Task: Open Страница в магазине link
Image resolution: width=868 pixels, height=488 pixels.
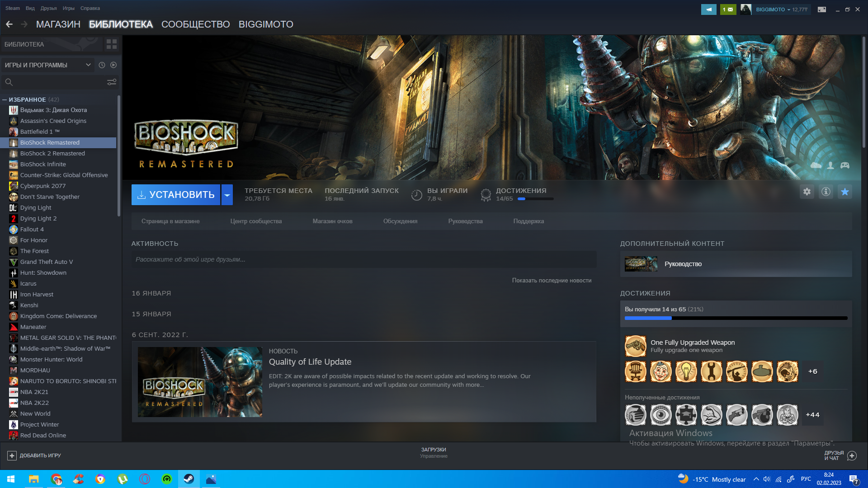Action: click(x=170, y=221)
